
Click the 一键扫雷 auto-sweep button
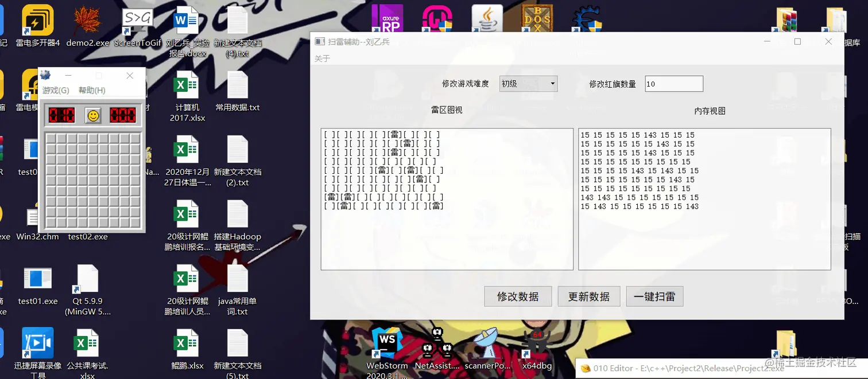click(654, 296)
